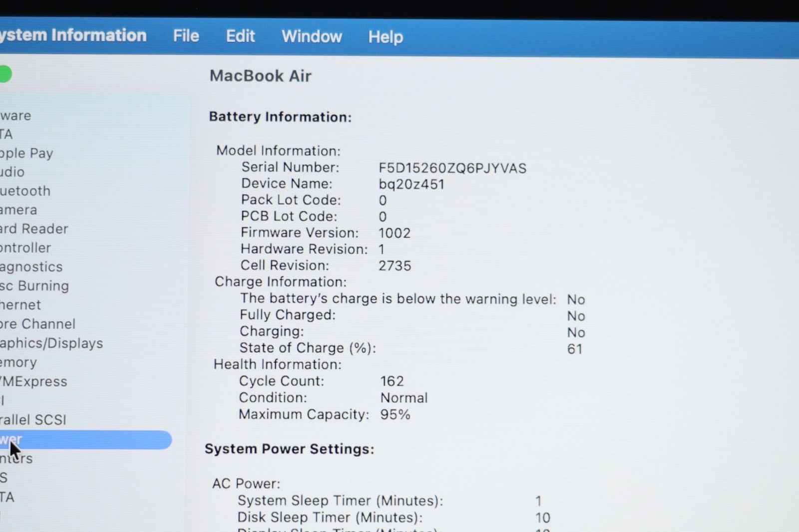Open the Help menu
Screen dimensions: 799x532
pyautogui.click(x=385, y=37)
